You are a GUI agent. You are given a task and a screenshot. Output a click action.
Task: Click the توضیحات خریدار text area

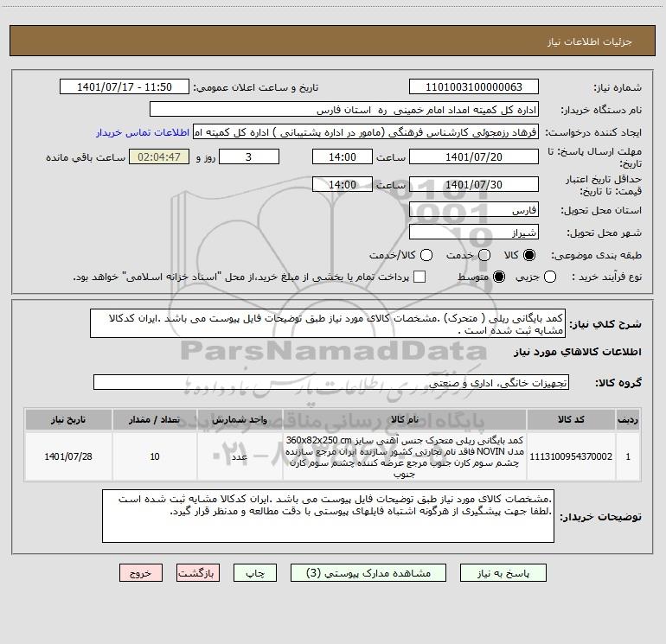tap(328, 516)
